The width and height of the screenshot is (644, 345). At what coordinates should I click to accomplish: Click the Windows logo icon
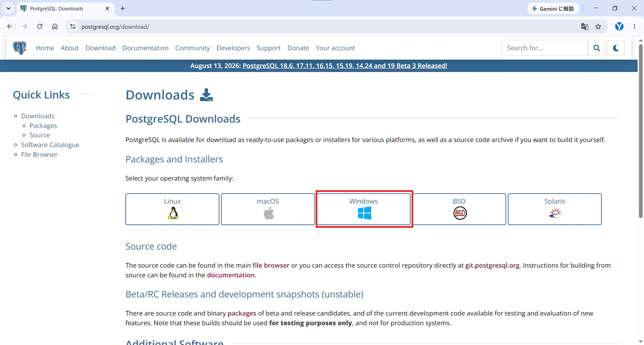[x=365, y=213]
